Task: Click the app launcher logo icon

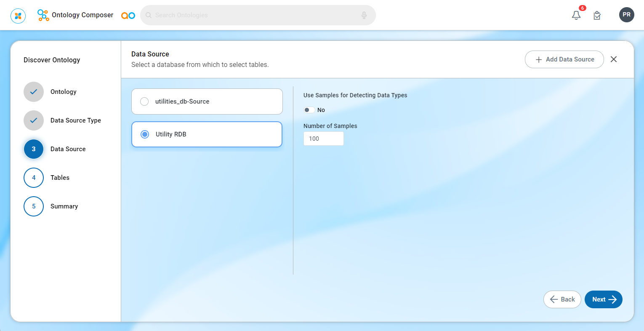Action: tap(18, 16)
